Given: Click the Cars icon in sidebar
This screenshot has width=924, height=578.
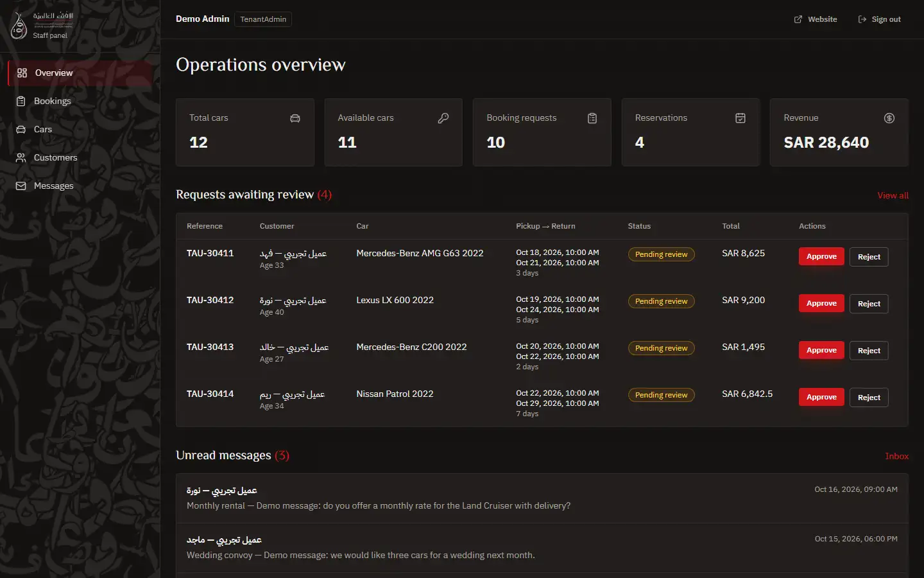Looking at the screenshot, I should (21, 130).
